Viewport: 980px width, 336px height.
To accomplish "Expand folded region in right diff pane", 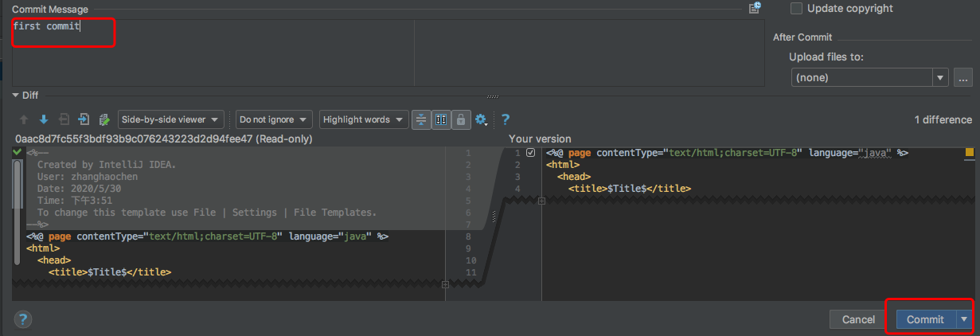I will 541,201.
